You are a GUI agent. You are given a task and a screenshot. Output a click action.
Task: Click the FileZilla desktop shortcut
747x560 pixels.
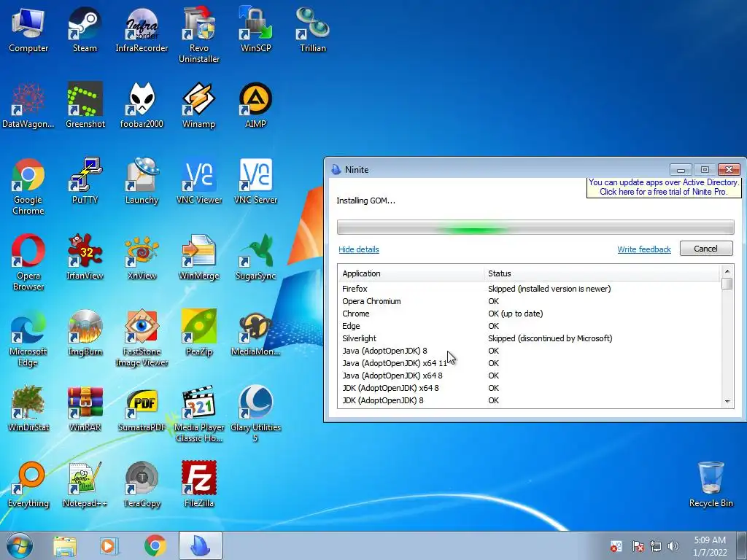pyautogui.click(x=198, y=484)
